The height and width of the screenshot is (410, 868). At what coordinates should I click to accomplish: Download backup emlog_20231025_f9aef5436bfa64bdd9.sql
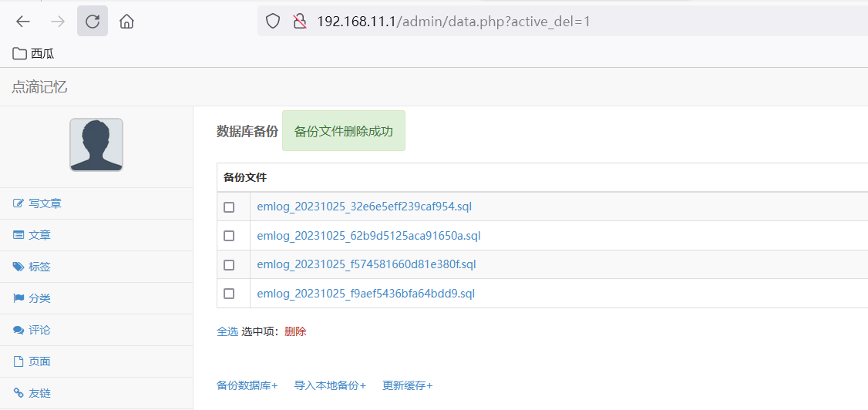(x=366, y=294)
